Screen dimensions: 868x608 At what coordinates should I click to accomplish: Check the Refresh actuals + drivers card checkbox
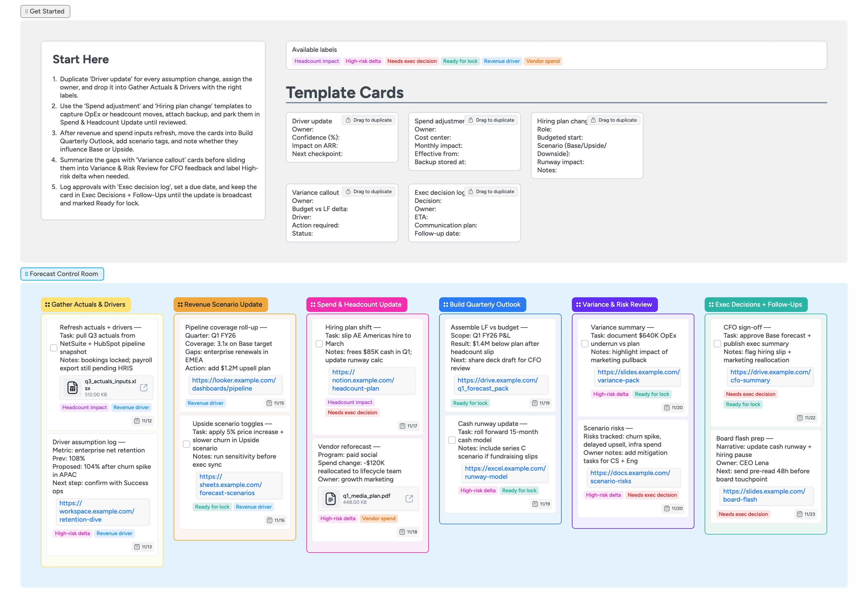coord(54,348)
